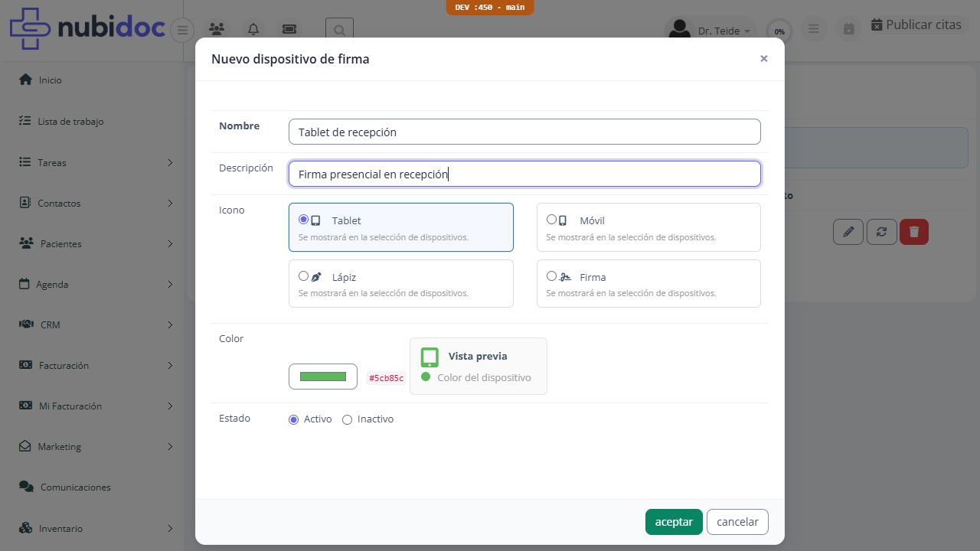Expand the Facturación submenu chevron
This screenshot has height=551, width=980.
click(170, 366)
